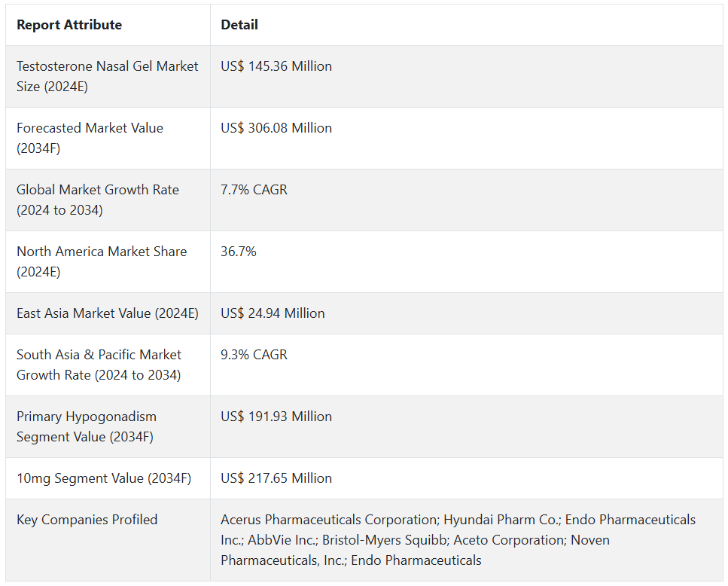Select the 'Global Market Growth Rate' attribute cell
The image size is (728, 586).
tap(98, 200)
